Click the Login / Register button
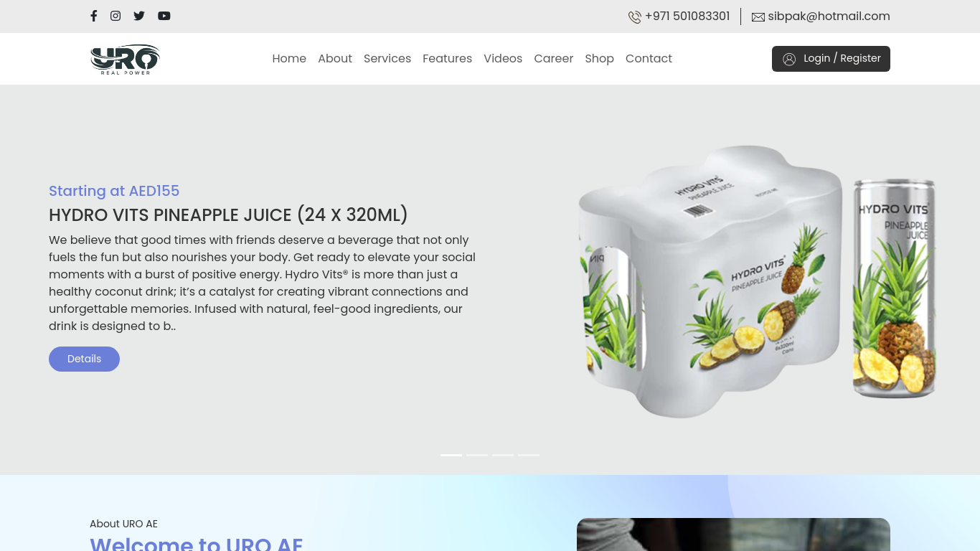The image size is (980, 551). tap(831, 59)
